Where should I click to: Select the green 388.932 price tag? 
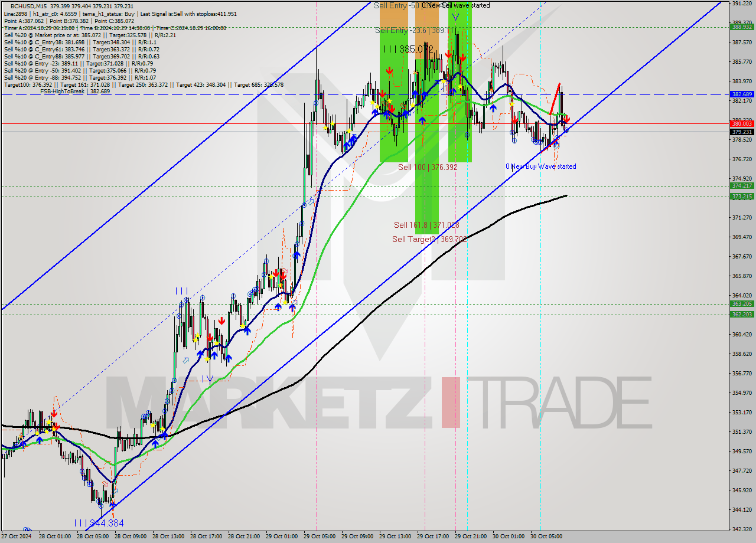(742, 27)
